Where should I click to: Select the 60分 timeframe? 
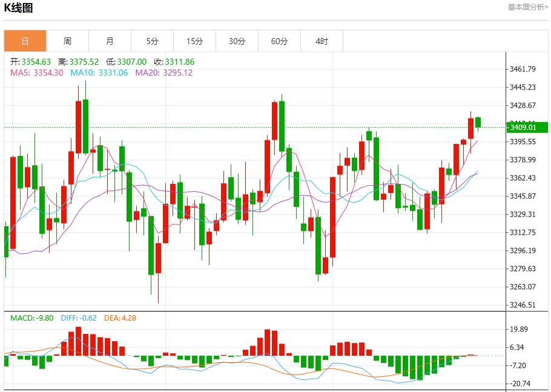279,41
